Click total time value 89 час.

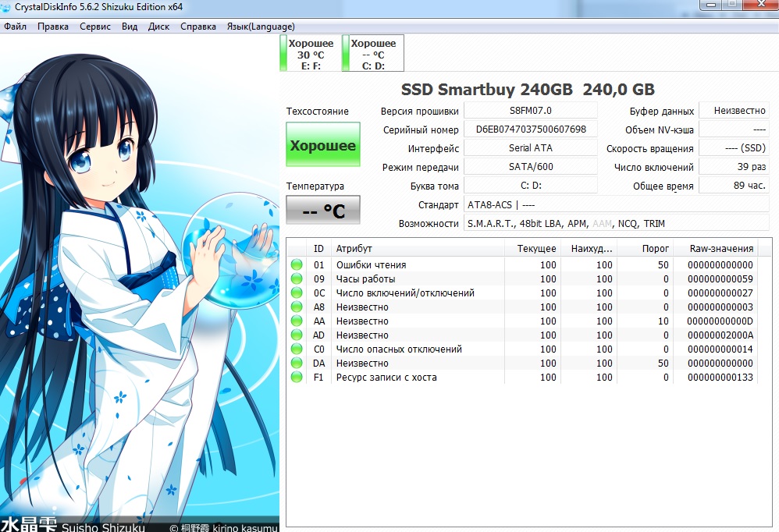pos(734,186)
